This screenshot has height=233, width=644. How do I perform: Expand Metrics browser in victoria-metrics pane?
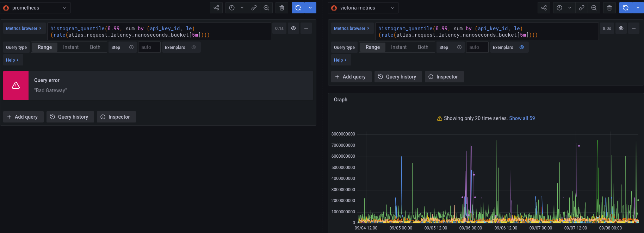pos(352,29)
